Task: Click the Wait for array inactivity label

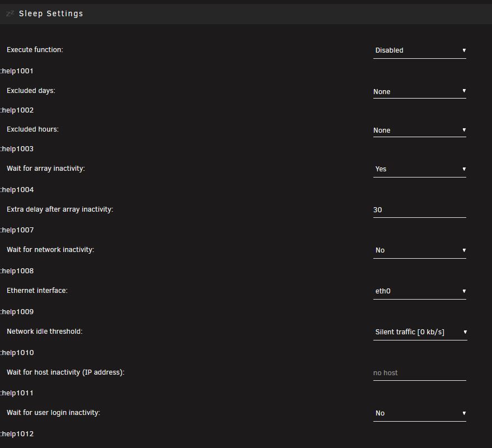Action: tap(46, 169)
